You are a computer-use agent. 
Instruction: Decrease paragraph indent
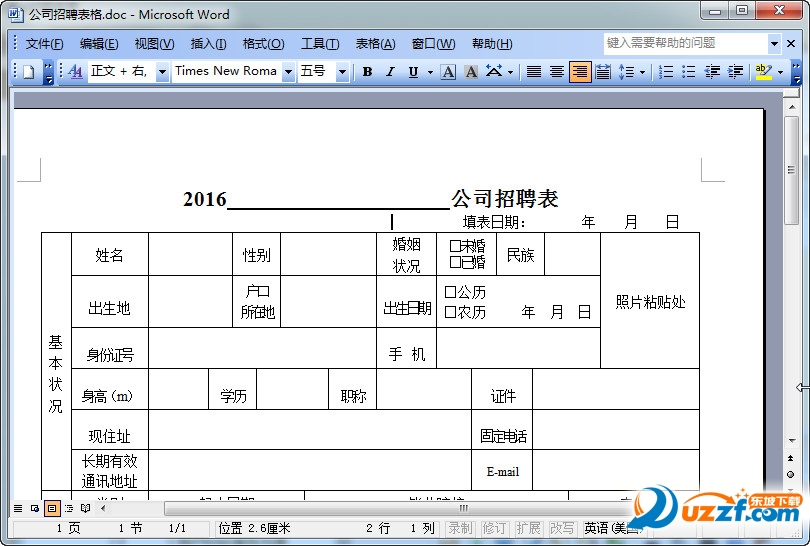point(712,72)
